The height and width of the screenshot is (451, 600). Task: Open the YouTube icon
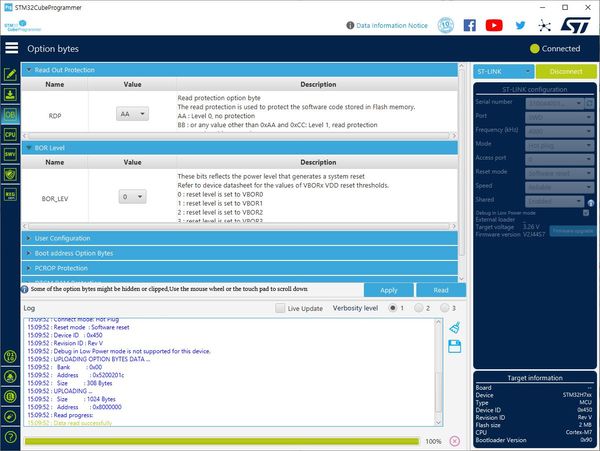click(494, 25)
